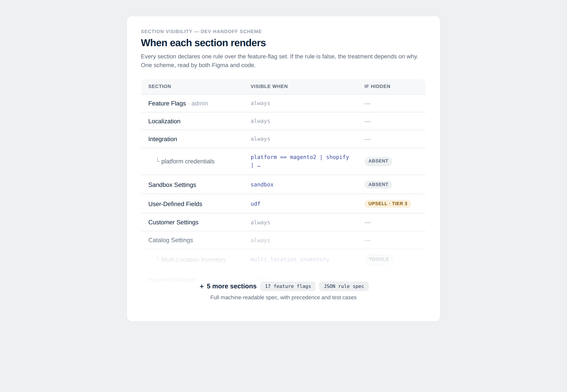Click the TOGGLE badge for Multi-Location Inventory
The width and height of the screenshot is (567, 392).
click(x=379, y=260)
